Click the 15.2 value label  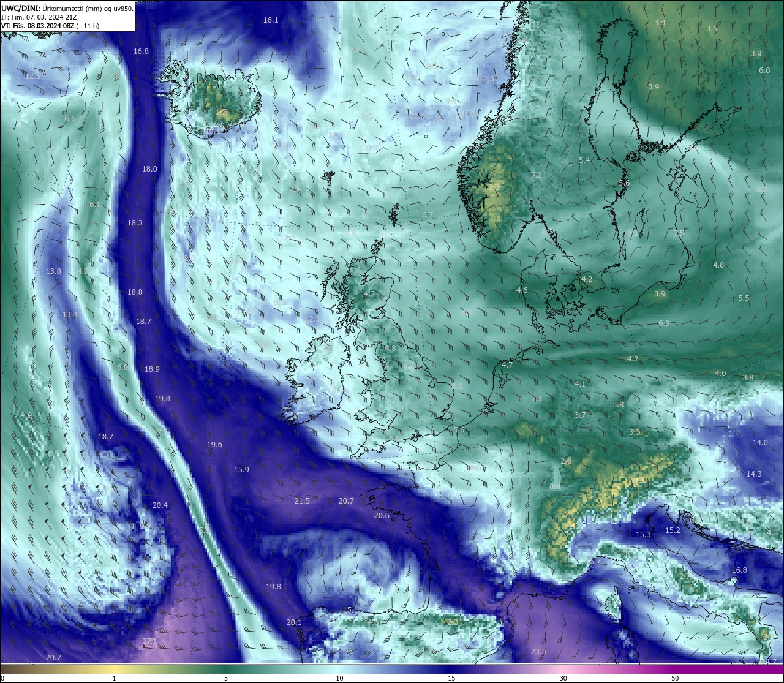[x=673, y=530]
